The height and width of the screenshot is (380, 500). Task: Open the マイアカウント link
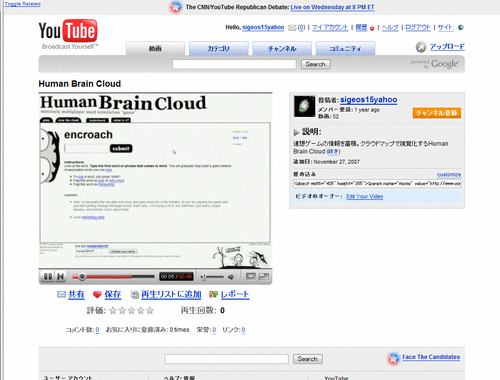tap(330, 27)
